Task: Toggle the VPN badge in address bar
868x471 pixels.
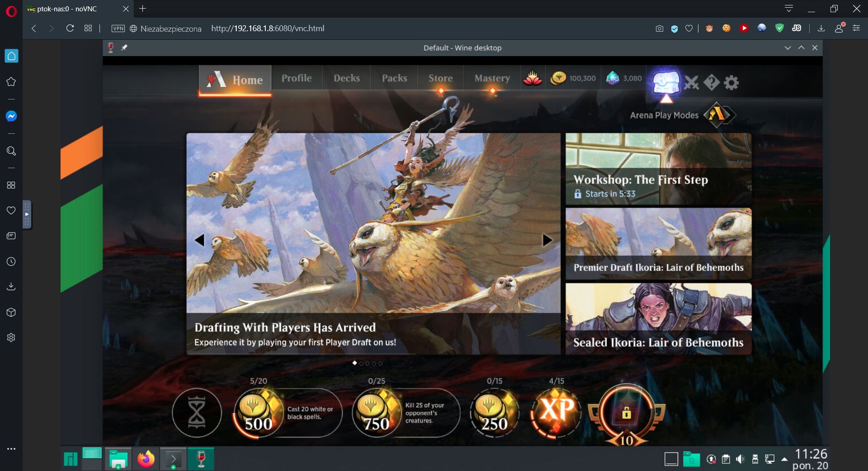Action: (x=118, y=28)
